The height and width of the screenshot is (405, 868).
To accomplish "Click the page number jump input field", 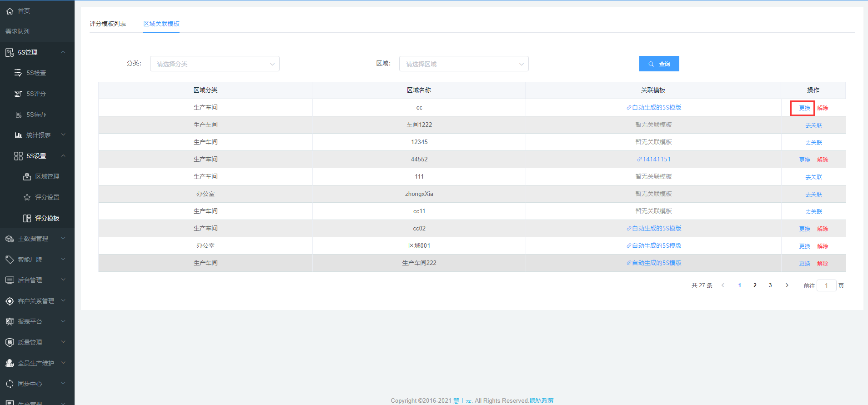I will (826, 285).
